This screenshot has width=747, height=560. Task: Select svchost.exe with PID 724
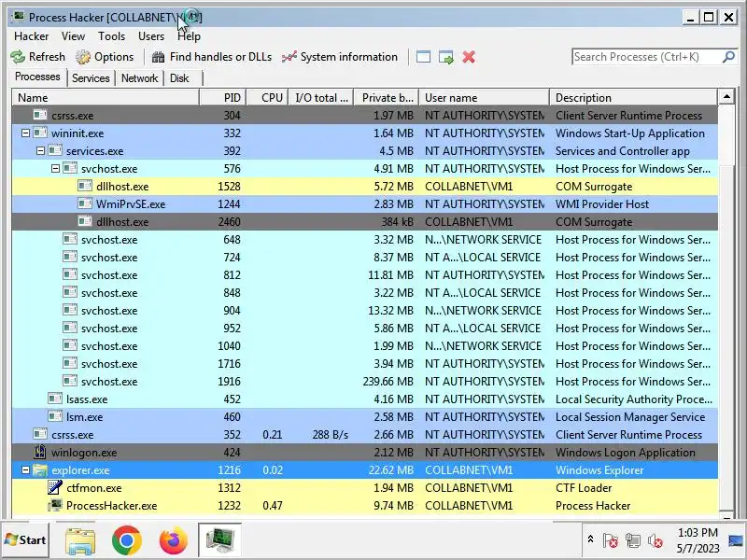tap(364, 258)
